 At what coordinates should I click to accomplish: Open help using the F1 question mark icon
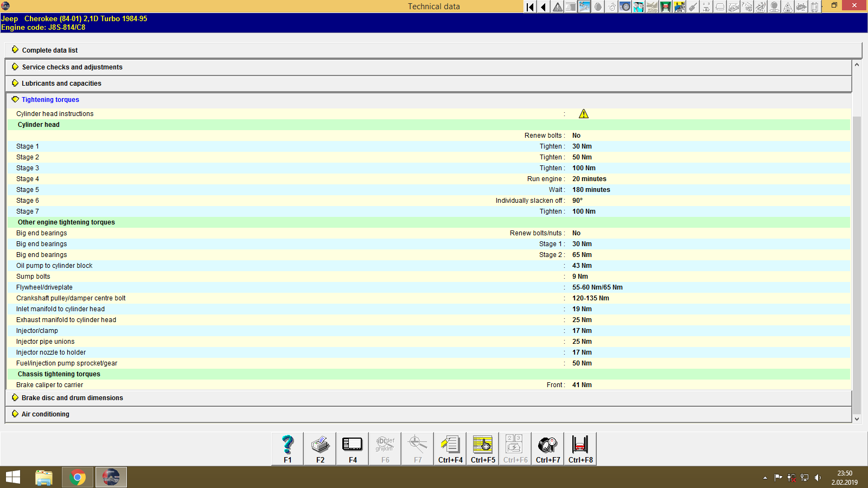(287, 448)
